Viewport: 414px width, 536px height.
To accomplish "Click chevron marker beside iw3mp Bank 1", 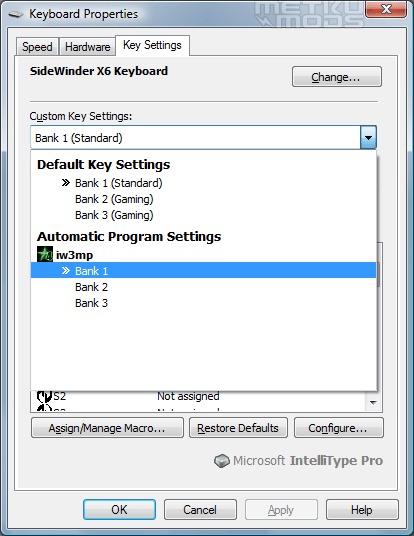I will coord(66,271).
